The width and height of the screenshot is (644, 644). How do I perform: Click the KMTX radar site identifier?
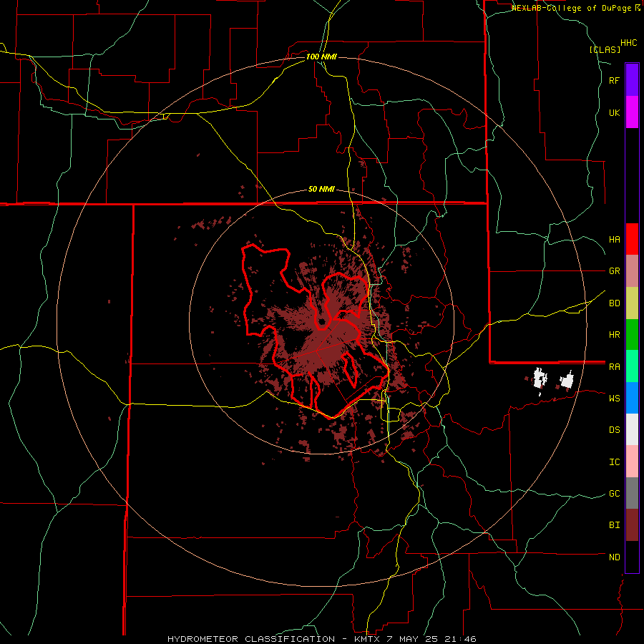tap(369, 639)
